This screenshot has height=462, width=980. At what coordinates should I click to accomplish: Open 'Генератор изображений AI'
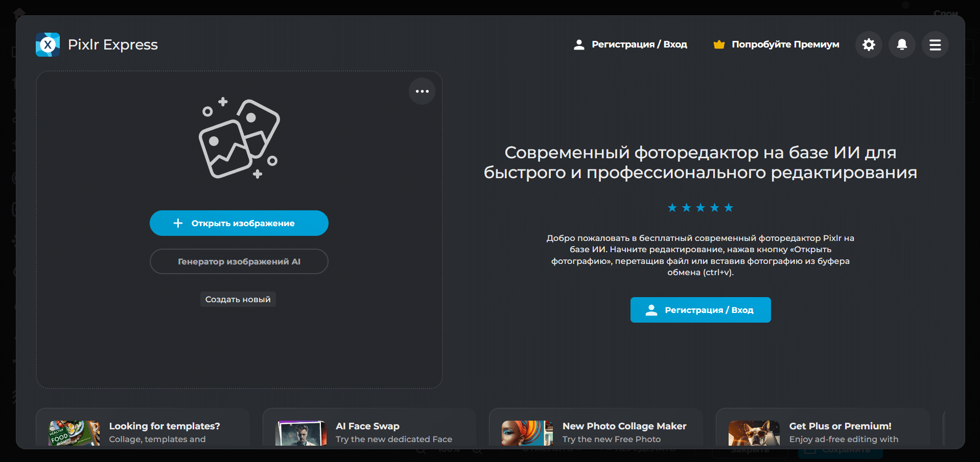tap(239, 261)
